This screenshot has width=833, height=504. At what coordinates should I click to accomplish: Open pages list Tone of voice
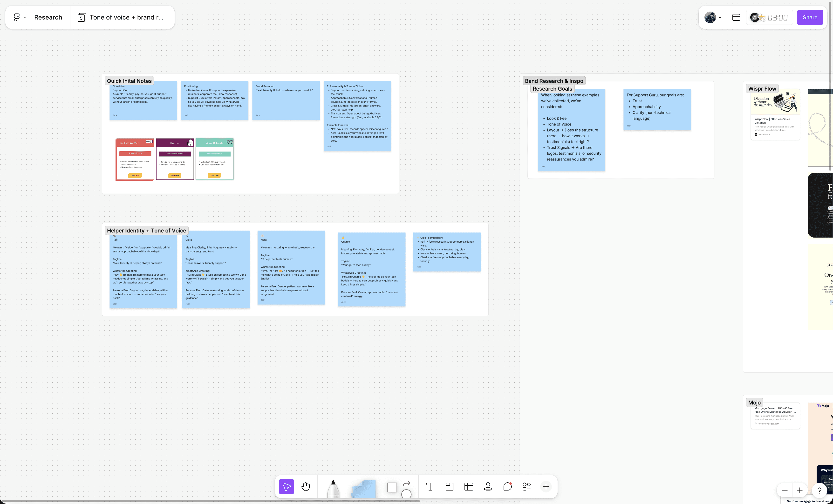point(122,17)
